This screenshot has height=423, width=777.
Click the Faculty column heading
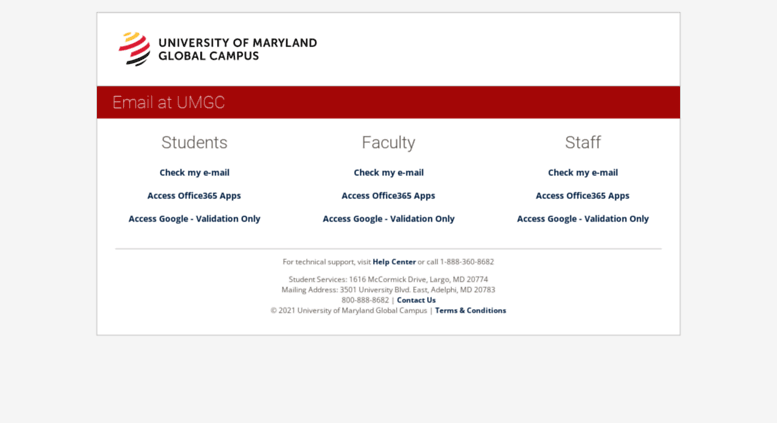[x=388, y=143]
